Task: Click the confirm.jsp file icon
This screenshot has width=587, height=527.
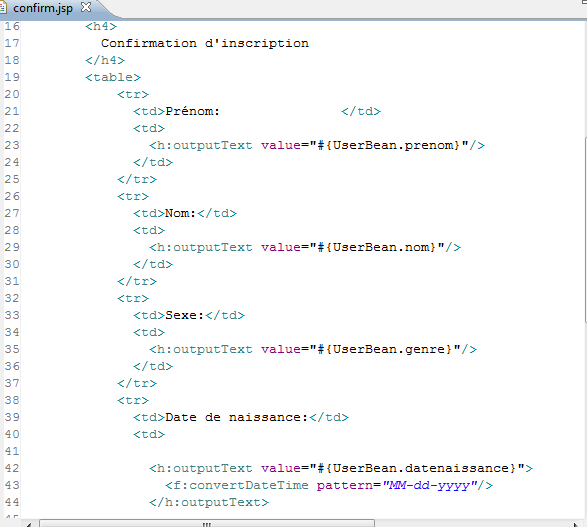Action: pyautogui.click(x=3, y=8)
